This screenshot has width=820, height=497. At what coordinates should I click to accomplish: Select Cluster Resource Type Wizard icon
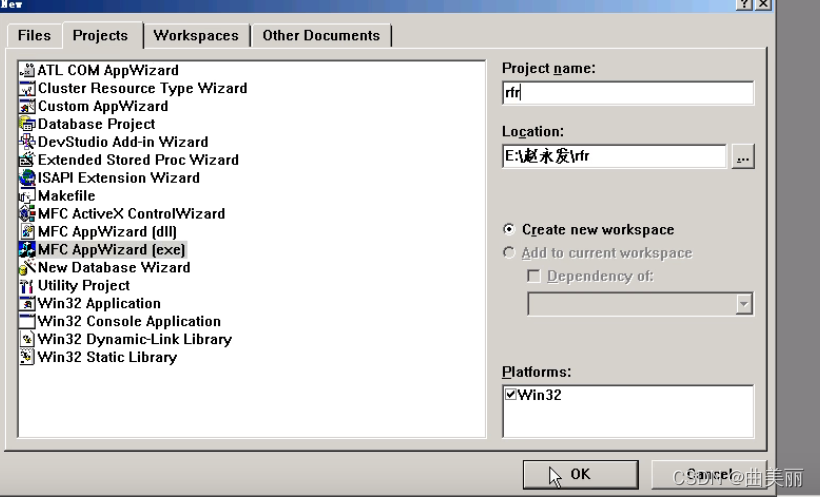[x=27, y=88]
